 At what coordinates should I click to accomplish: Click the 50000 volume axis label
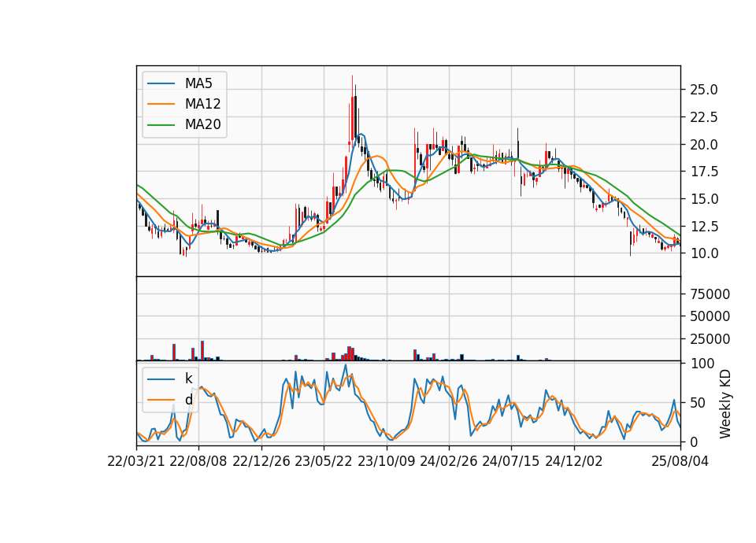coord(710,316)
